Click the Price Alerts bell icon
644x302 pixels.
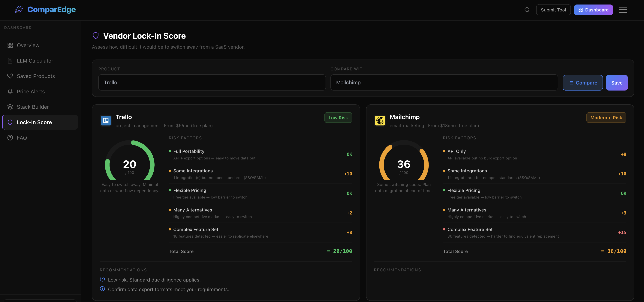click(x=10, y=91)
